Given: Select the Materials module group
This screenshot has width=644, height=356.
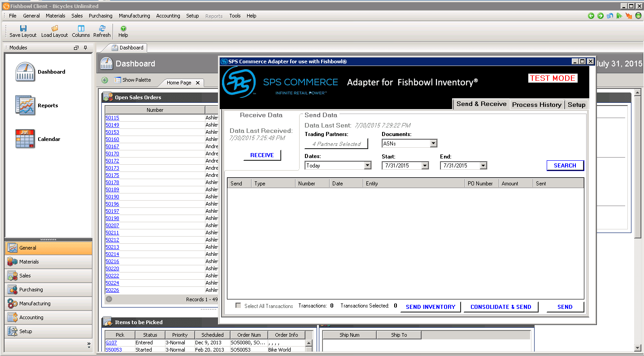Looking at the screenshot, I should pyautogui.click(x=48, y=262).
